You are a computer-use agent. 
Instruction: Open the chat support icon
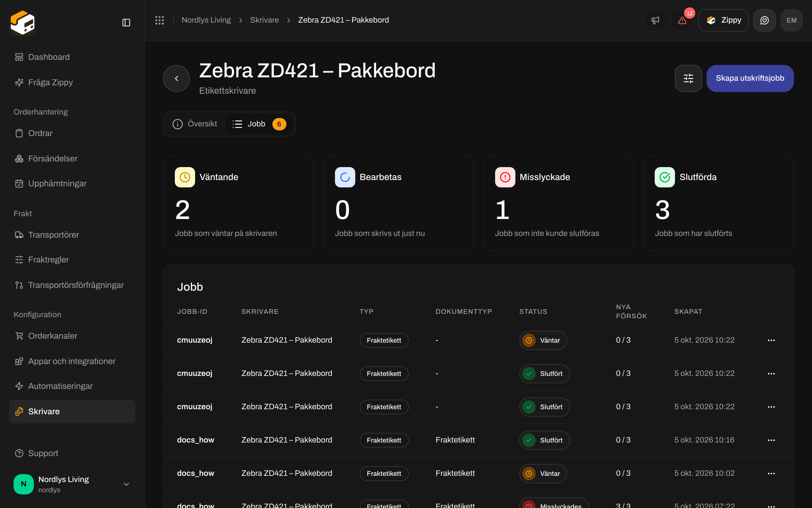pyautogui.click(x=764, y=20)
